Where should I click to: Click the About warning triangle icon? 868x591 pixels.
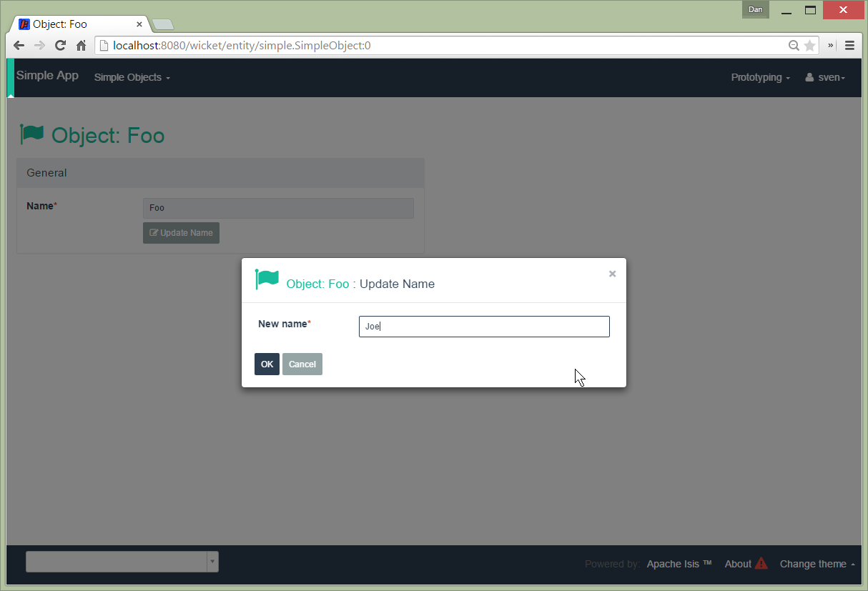click(x=761, y=563)
